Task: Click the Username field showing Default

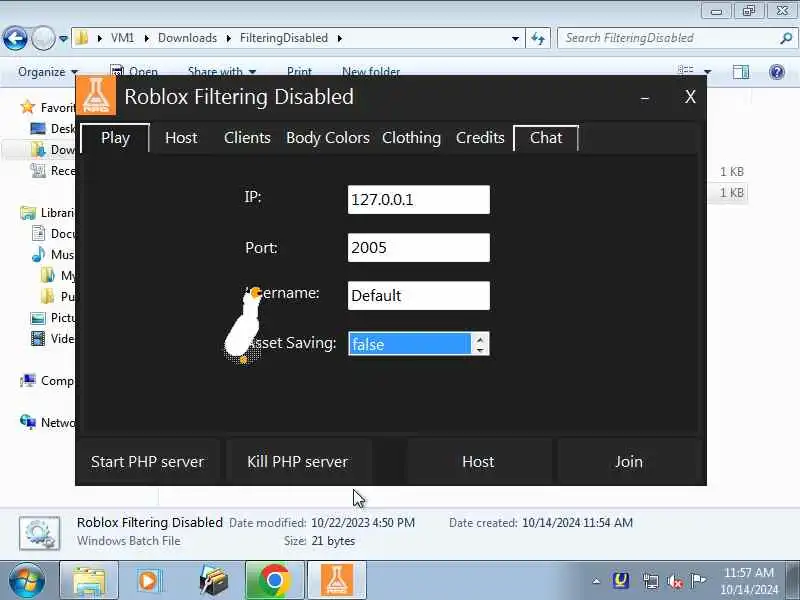Action: coord(418,295)
